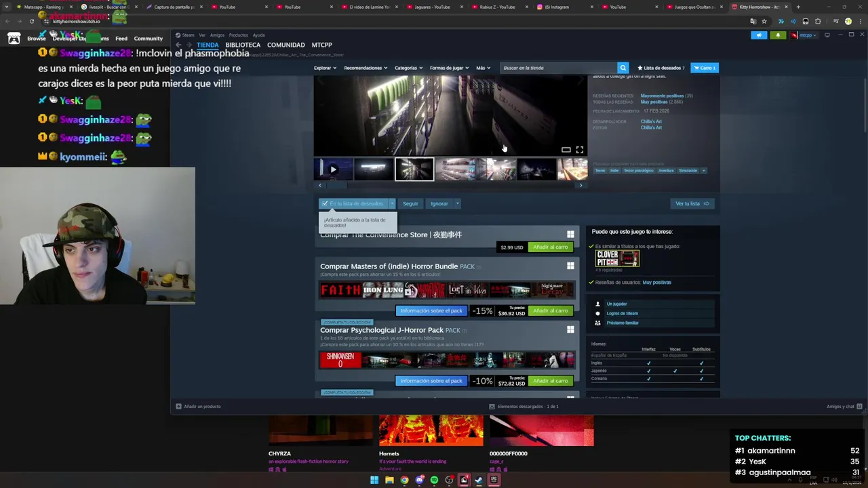Open Chrome from the taskbar
Screen dimensions: 868x488
[x=404, y=480]
